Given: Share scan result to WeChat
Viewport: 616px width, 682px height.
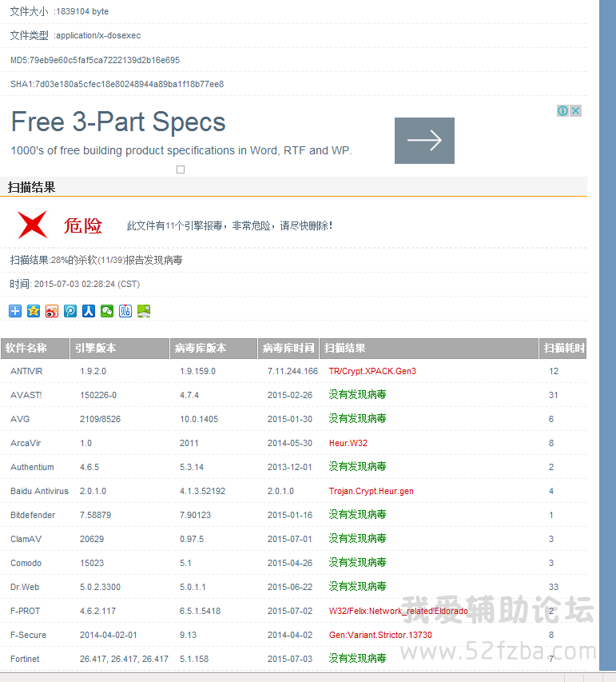Looking at the screenshot, I should coord(107,311).
